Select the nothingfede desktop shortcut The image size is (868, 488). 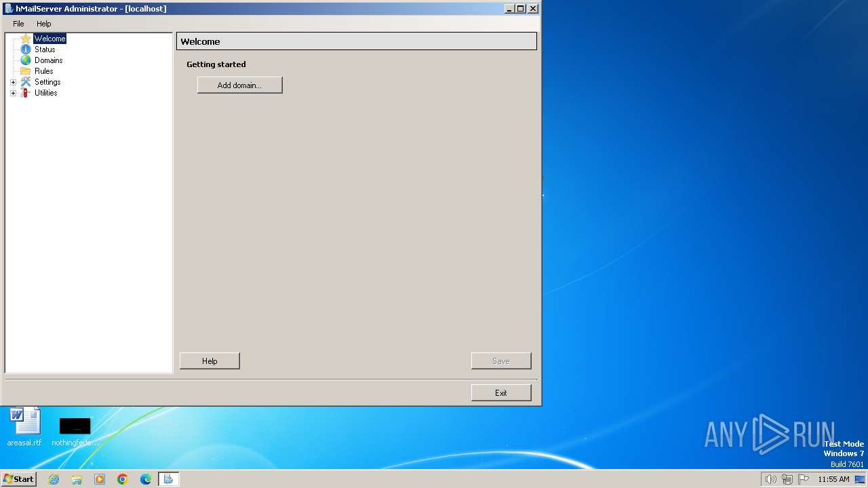75,432
